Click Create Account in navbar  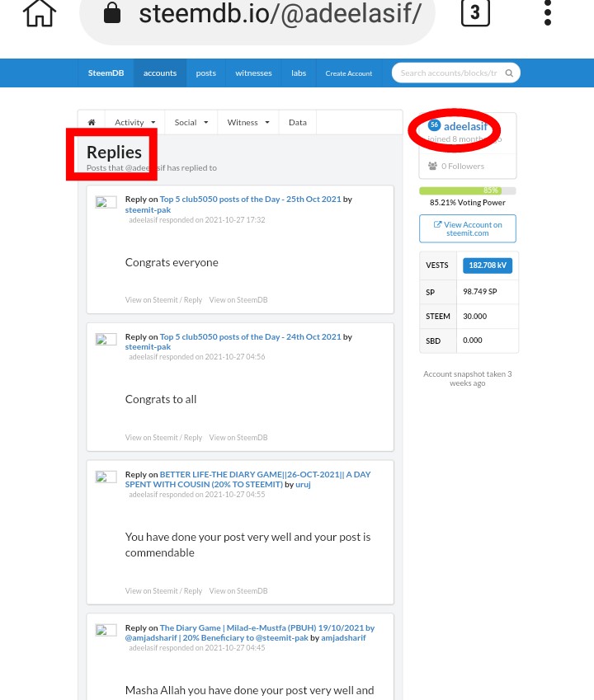tap(349, 73)
